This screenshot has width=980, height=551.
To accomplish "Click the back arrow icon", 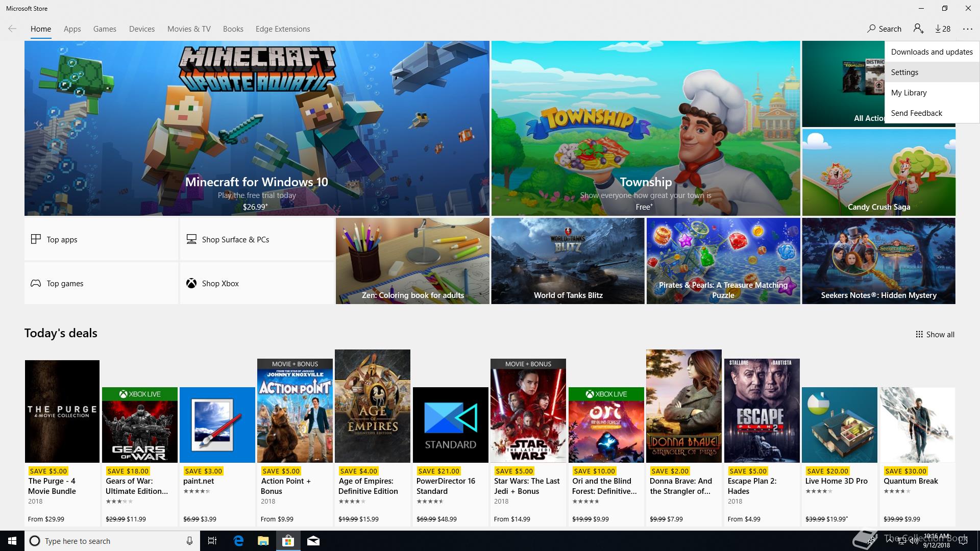I will [x=12, y=29].
